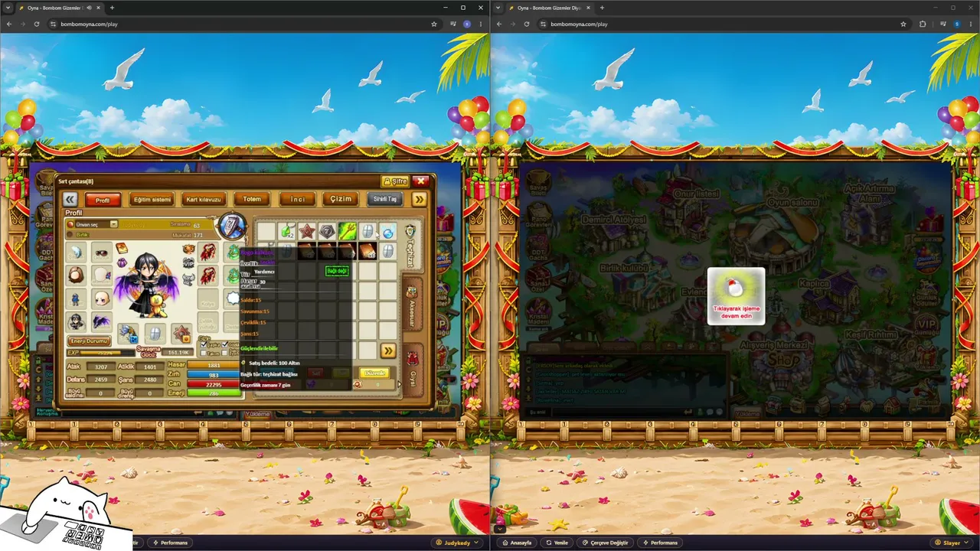Open new tab in right browser
The width and height of the screenshot is (980, 551).
tap(602, 8)
